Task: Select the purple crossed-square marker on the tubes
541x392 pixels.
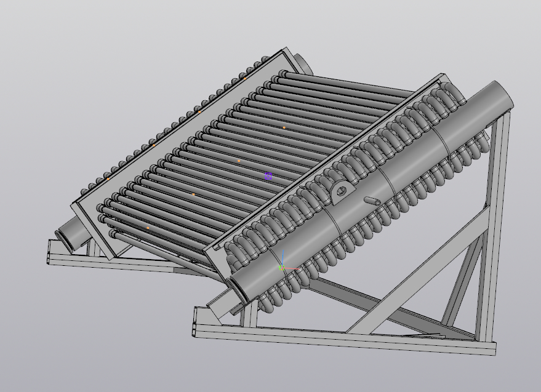Action: pos(268,177)
